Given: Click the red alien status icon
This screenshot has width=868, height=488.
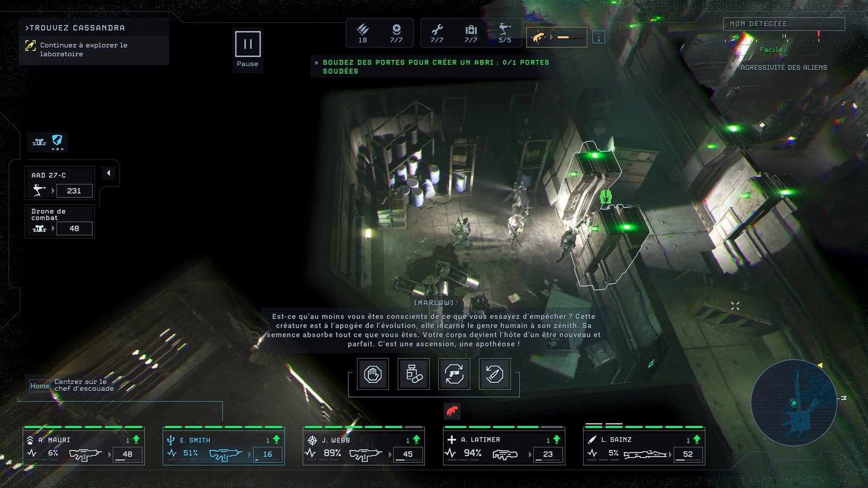Looking at the screenshot, I should pos(452,412).
